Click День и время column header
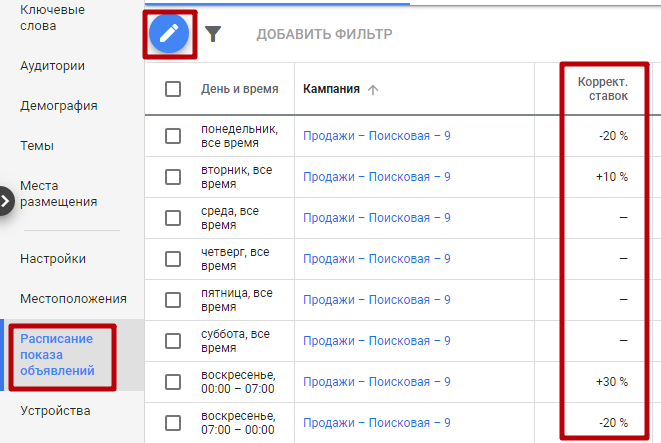Screen dimensions: 661x443 coord(239,89)
